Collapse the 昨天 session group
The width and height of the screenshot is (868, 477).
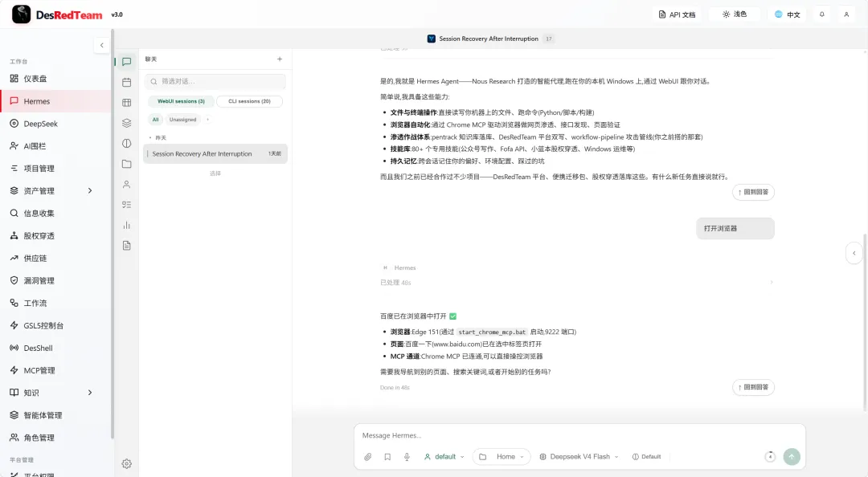tap(158, 138)
